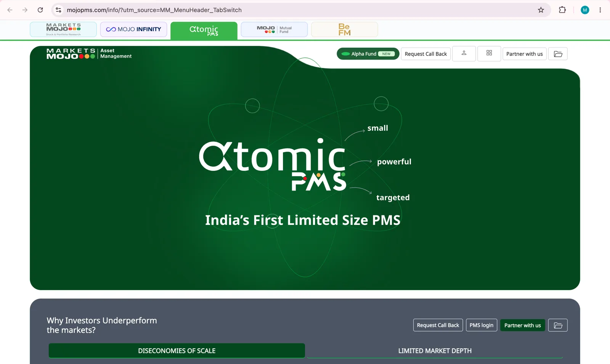610x364 pixels.
Task: Open the Chrome profile avatar M
Action: (585, 10)
